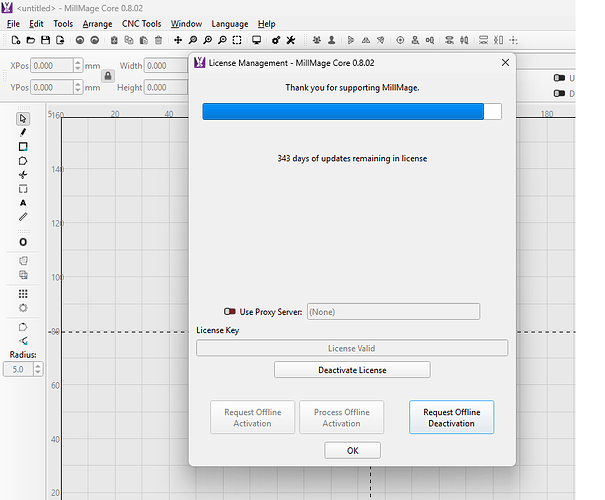Viewport: 605px width, 500px height.
Task: Open the Tools menu
Action: pos(63,24)
